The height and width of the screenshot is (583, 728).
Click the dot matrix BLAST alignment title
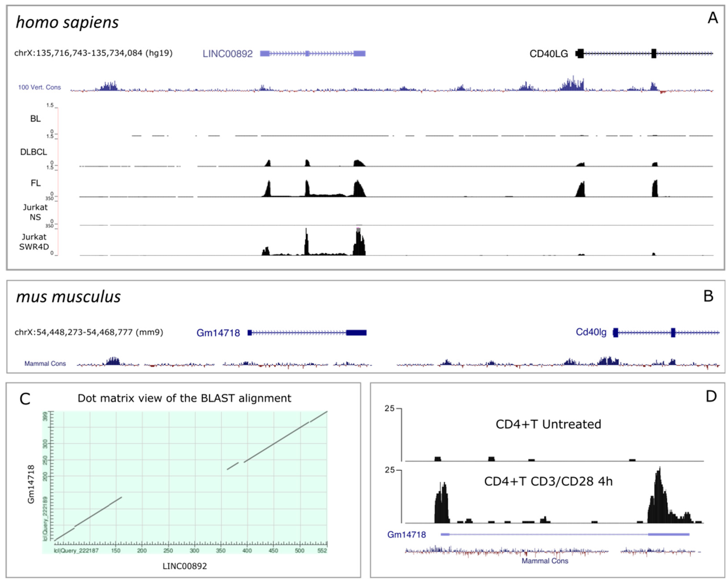coord(184,398)
